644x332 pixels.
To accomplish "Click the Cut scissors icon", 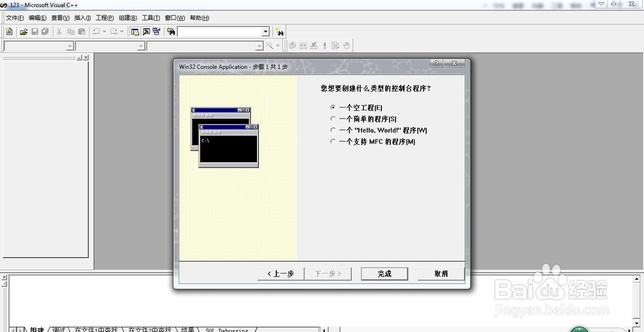I will (x=59, y=32).
